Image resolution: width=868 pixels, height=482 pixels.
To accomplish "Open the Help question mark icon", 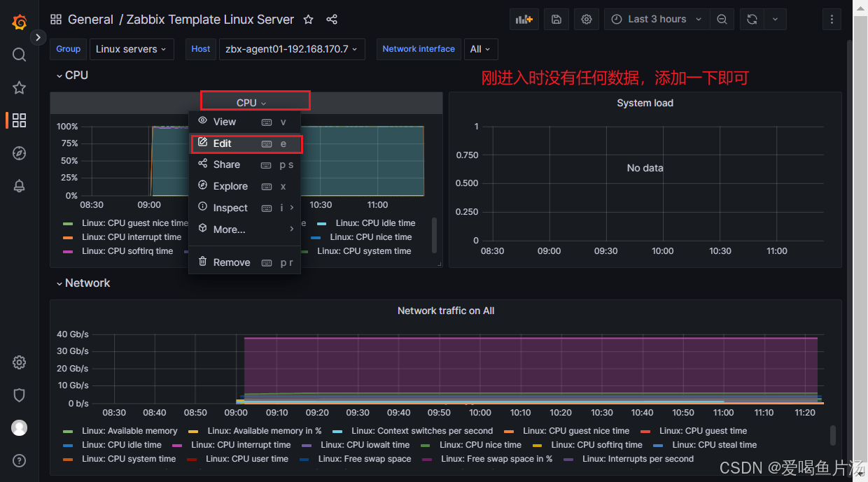I will pos(20,460).
